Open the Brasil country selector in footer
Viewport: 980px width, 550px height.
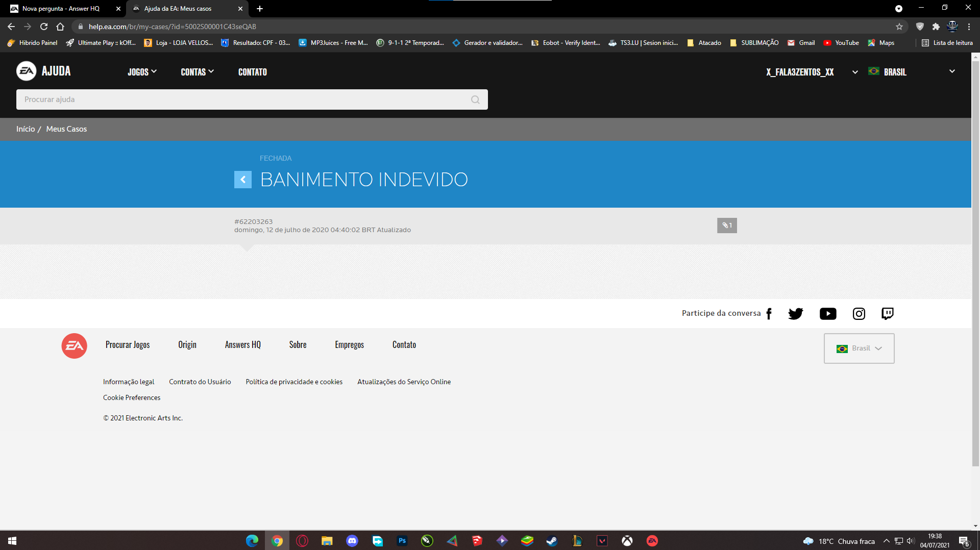[x=859, y=348]
